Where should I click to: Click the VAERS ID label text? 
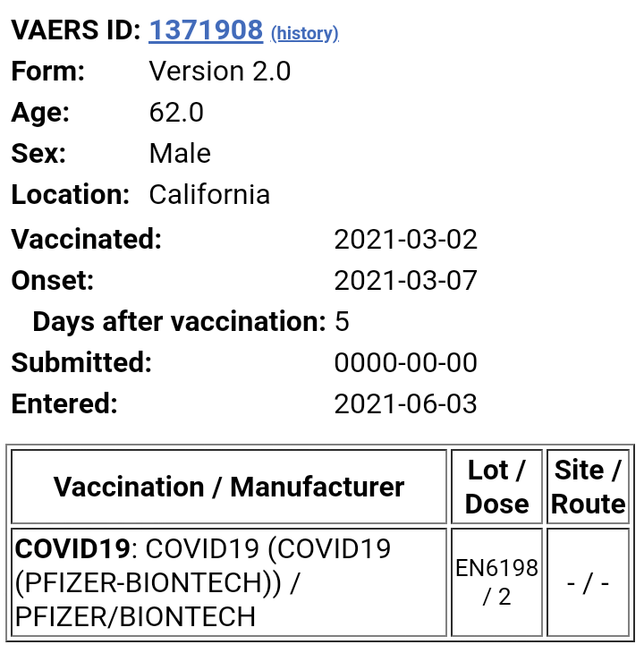point(75,30)
